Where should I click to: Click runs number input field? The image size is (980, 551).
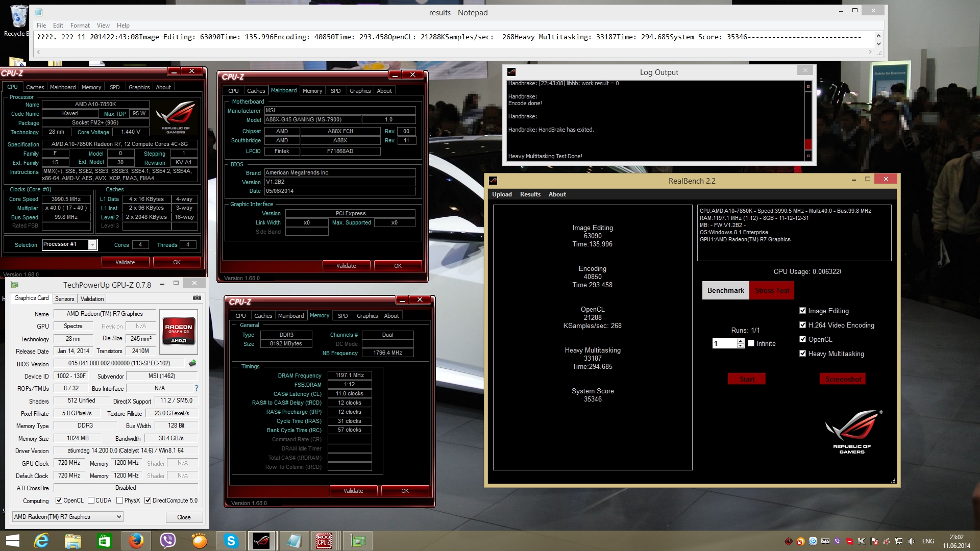click(x=725, y=344)
